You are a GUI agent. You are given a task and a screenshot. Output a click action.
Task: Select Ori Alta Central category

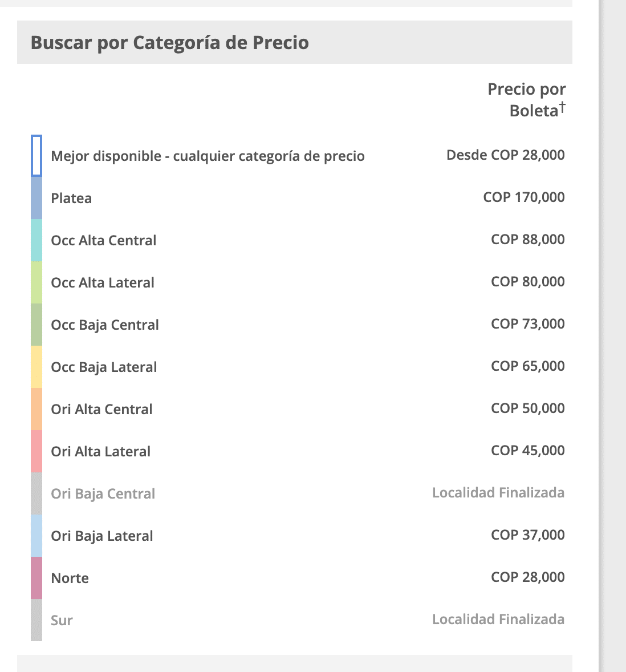[x=101, y=410]
